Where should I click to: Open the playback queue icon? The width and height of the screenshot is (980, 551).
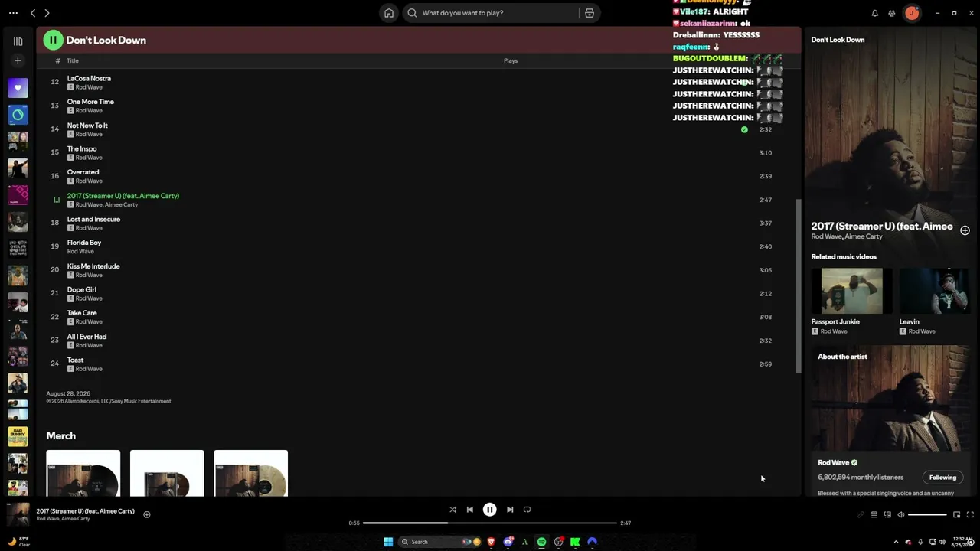[x=874, y=515]
